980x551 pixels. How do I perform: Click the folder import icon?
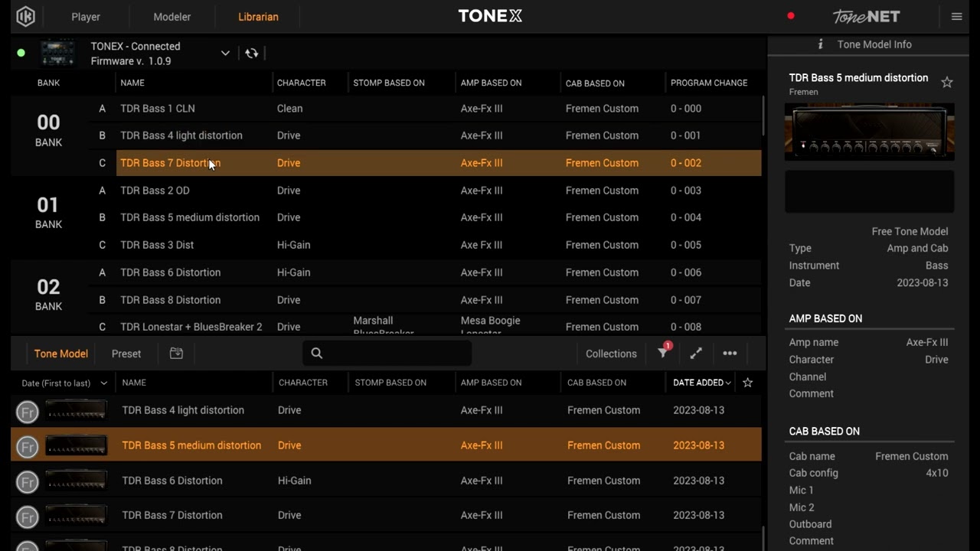click(x=176, y=354)
